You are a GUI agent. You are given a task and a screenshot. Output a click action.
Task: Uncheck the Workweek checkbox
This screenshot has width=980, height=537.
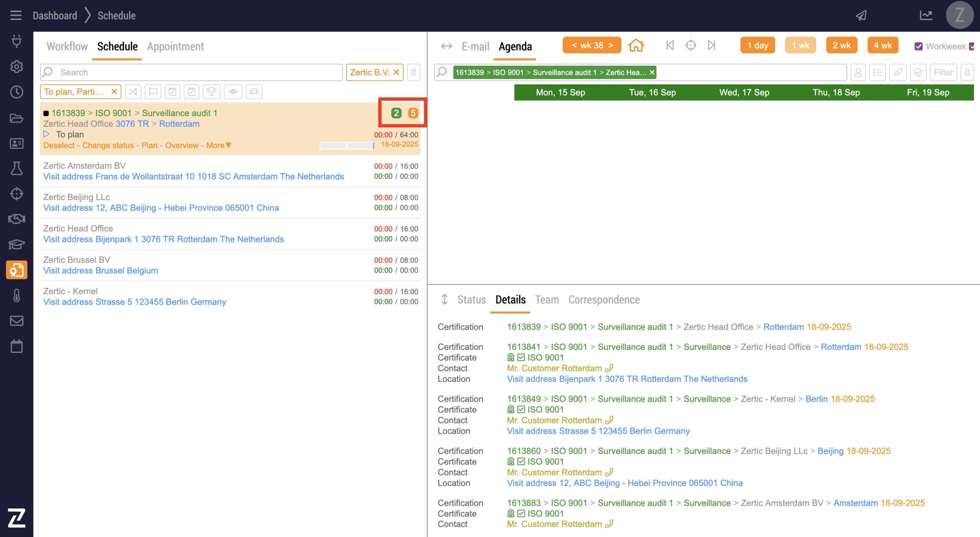[918, 46]
